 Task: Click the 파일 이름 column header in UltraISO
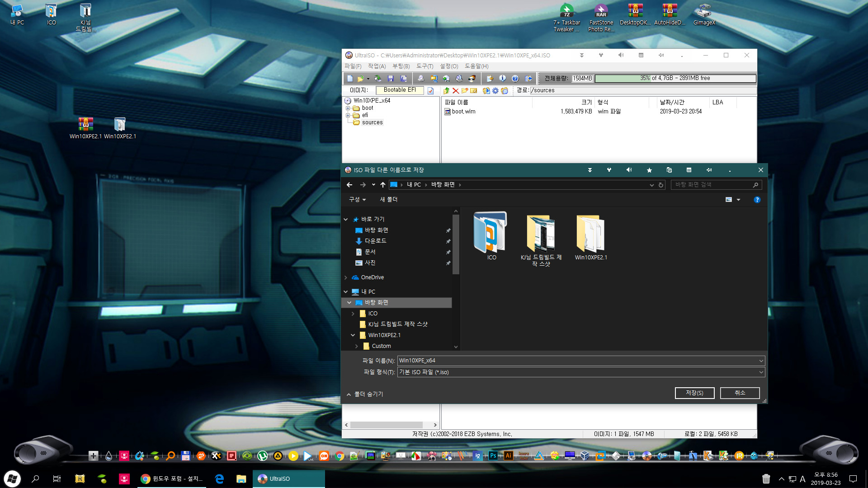tap(487, 103)
